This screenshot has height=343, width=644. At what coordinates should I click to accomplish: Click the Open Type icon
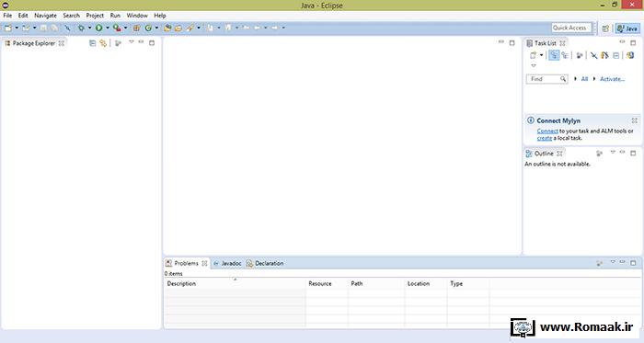(167, 28)
